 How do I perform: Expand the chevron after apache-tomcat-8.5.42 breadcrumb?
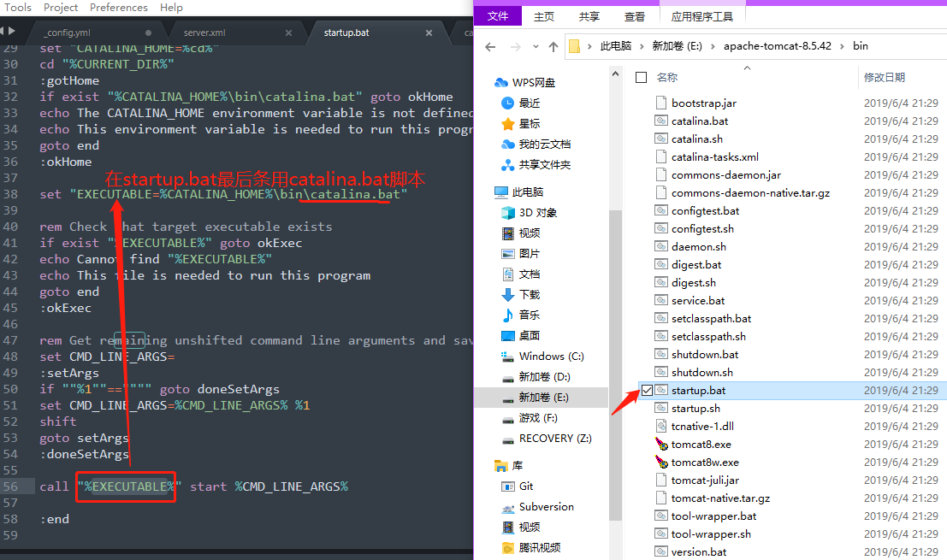(x=842, y=46)
